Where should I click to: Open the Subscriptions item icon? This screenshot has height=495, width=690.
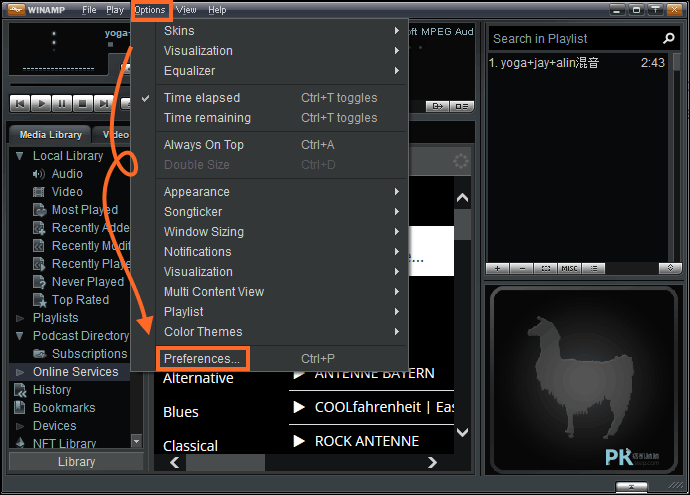point(40,354)
